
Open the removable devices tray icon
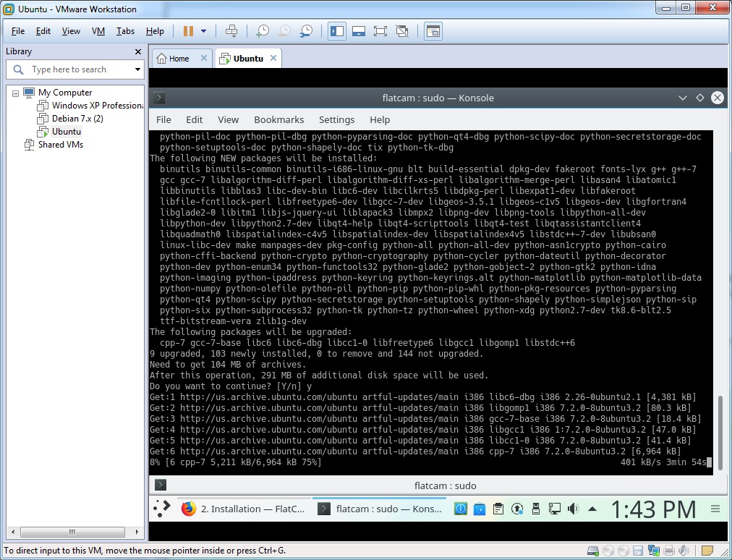536,509
